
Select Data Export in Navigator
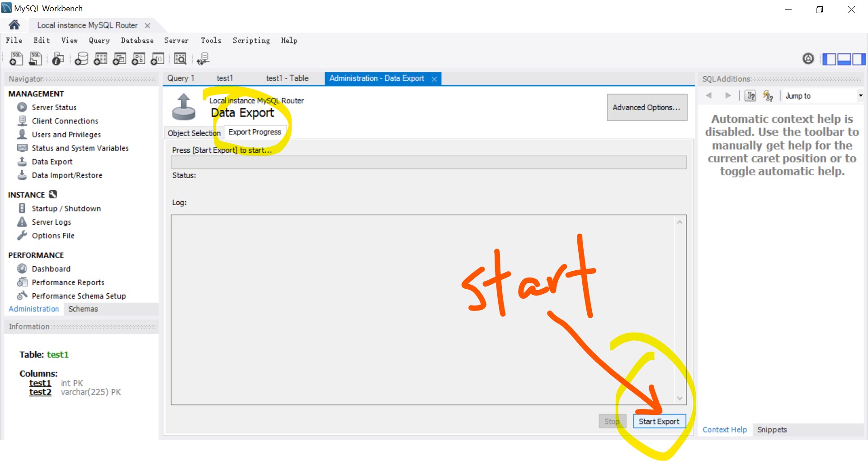[52, 162]
